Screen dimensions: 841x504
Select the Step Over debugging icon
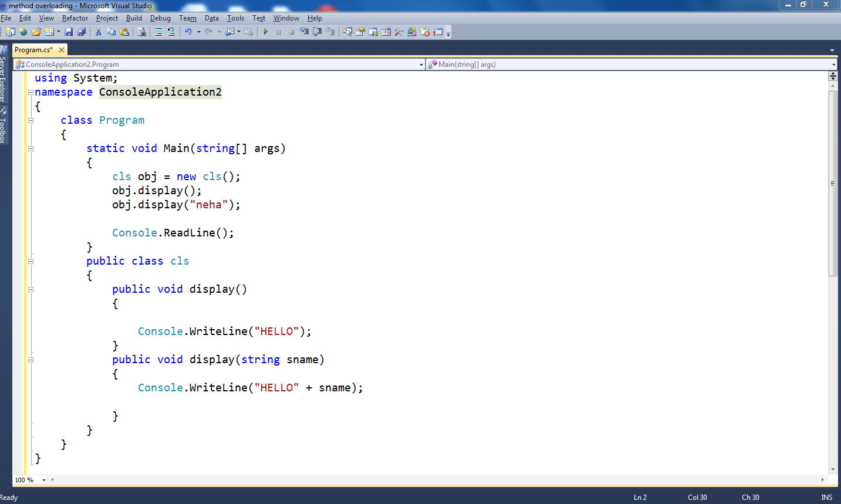316,31
